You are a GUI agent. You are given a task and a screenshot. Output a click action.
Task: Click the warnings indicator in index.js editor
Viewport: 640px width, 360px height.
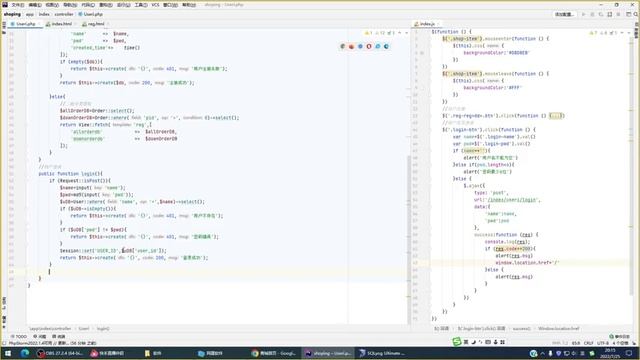point(593,33)
